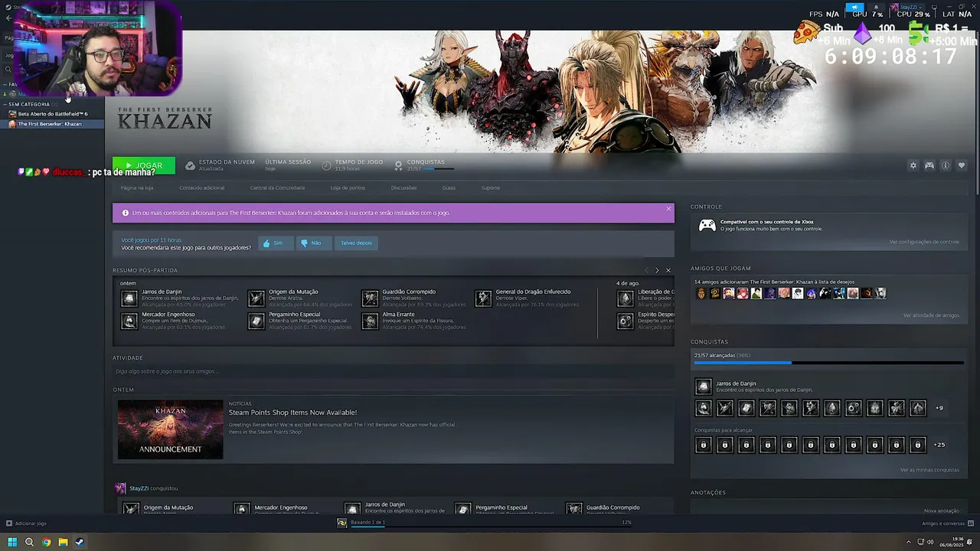Image resolution: width=980 pixels, height=551 pixels.
Task: Click Adicionar jogo at bottom left
Action: click(26, 523)
